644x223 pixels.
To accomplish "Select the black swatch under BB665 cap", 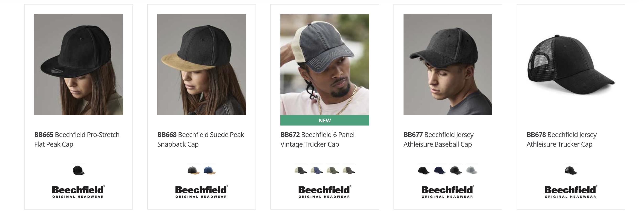I will tap(78, 170).
